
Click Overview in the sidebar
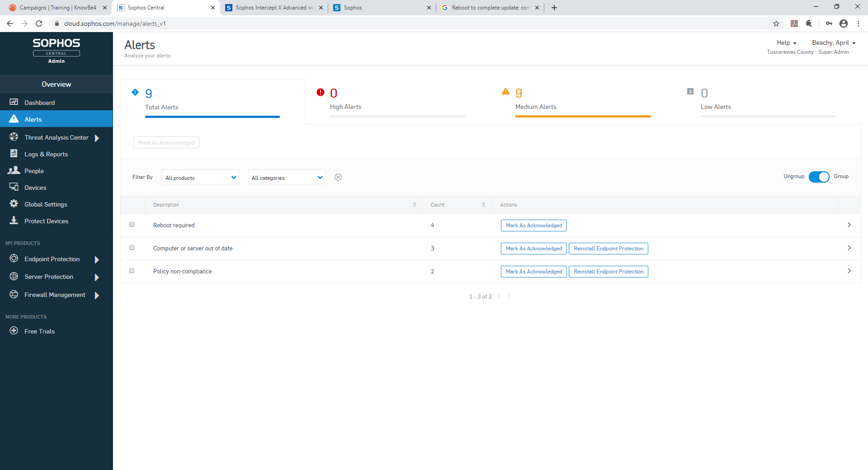57,84
